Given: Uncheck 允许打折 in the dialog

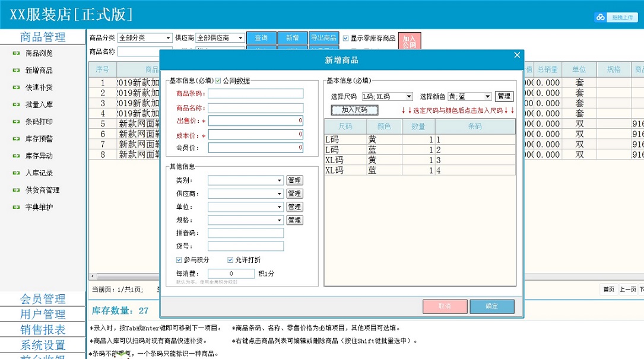Looking at the screenshot, I should tap(230, 260).
